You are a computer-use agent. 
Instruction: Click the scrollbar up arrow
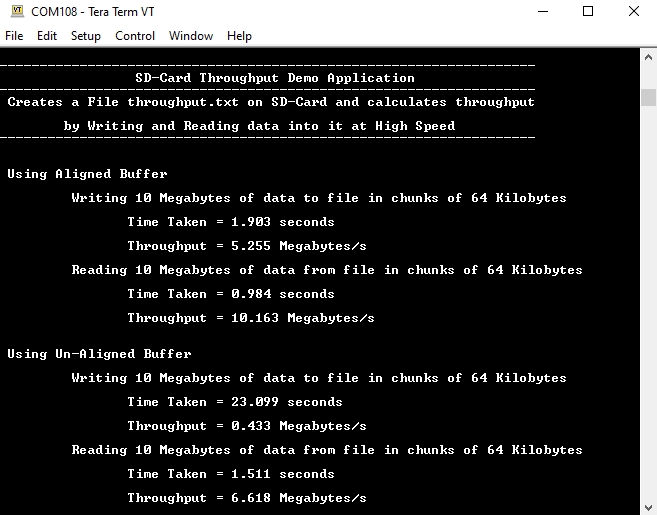click(x=648, y=57)
